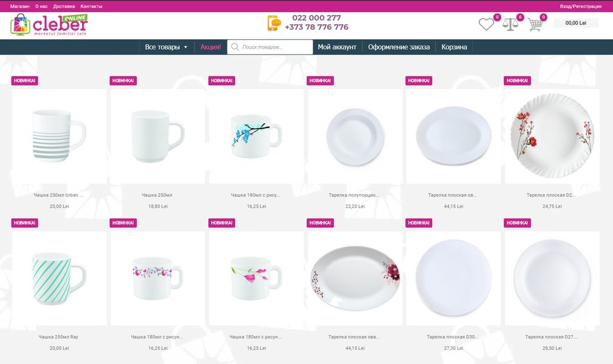Click the Вход/Регистрация link

(581, 6)
